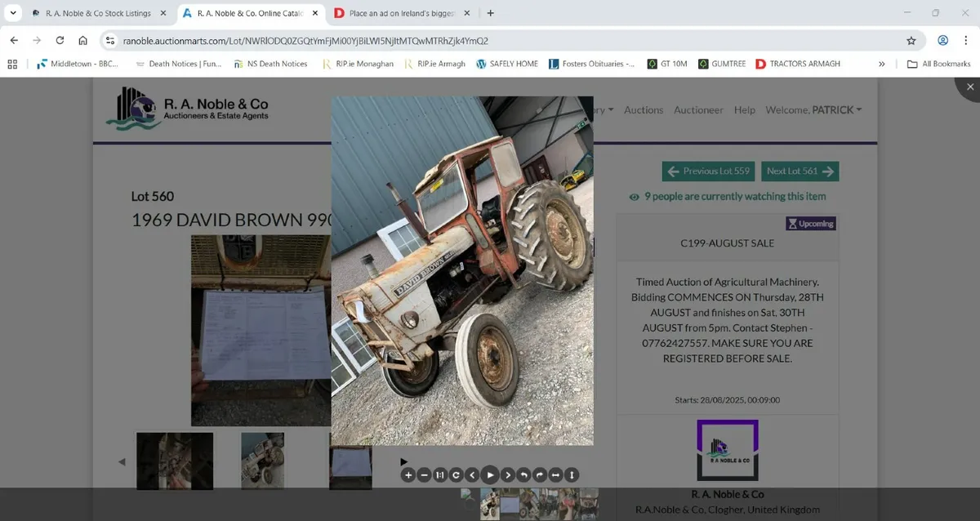980x521 pixels.
Task: Switch to Place an ad tab
Action: 403,14
